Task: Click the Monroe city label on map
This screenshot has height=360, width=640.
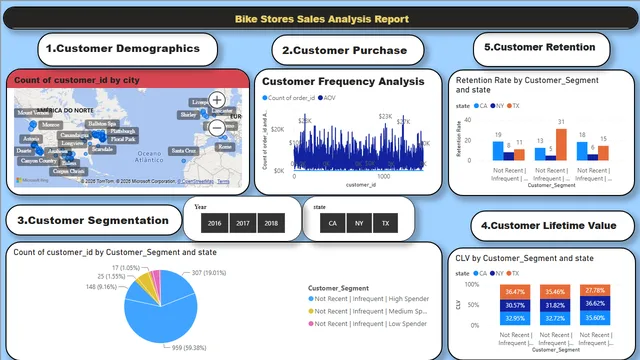Action: pos(51,125)
